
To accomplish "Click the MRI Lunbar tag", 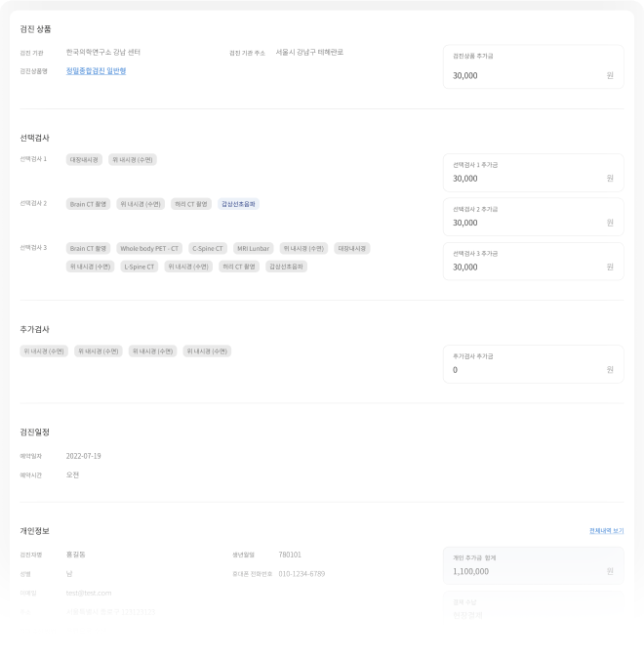I will [253, 248].
